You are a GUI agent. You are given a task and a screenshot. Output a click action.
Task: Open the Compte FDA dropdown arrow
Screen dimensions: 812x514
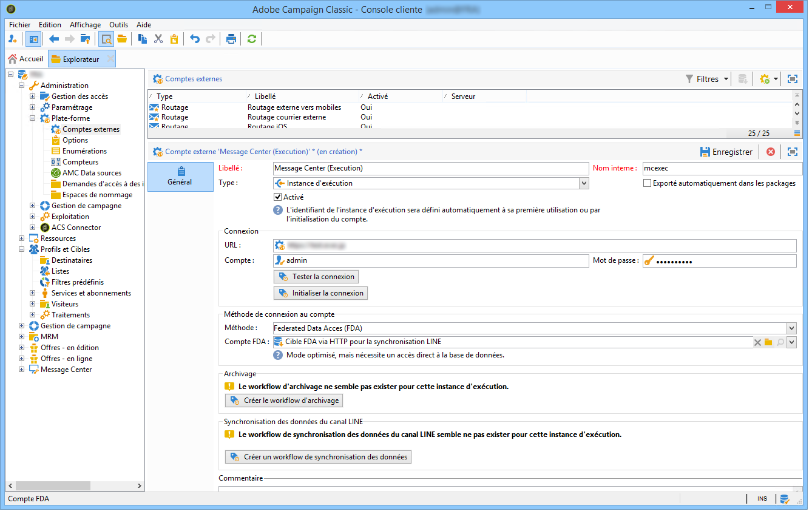pyautogui.click(x=791, y=342)
